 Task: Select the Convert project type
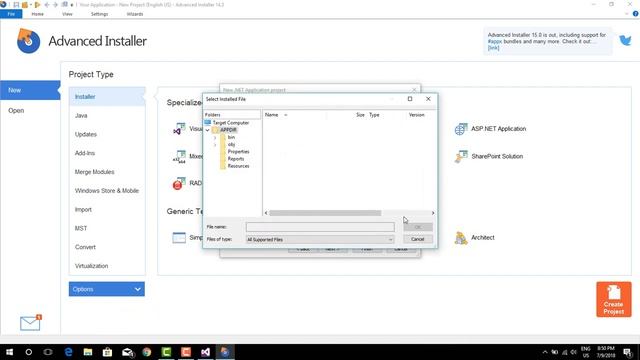click(85, 247)
